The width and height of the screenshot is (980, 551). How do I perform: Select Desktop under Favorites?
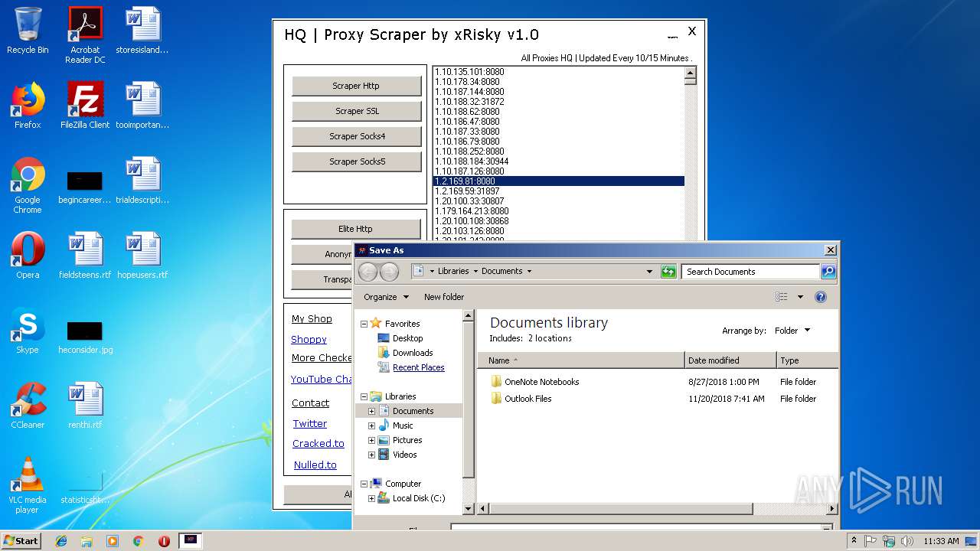coord(407,338)
